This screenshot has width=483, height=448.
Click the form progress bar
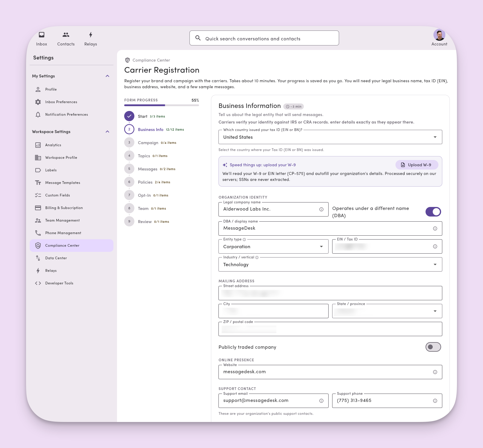point(162,105)
